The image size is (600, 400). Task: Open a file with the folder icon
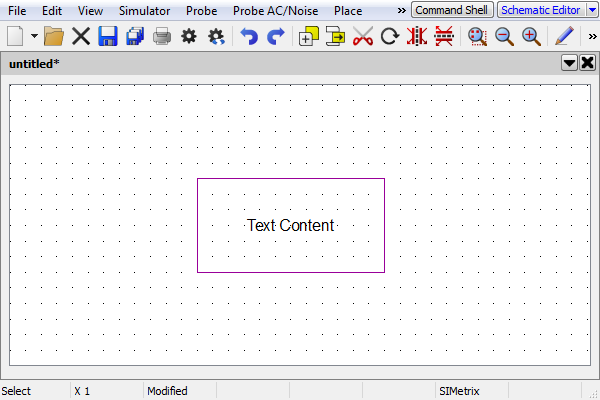point(54,36)
